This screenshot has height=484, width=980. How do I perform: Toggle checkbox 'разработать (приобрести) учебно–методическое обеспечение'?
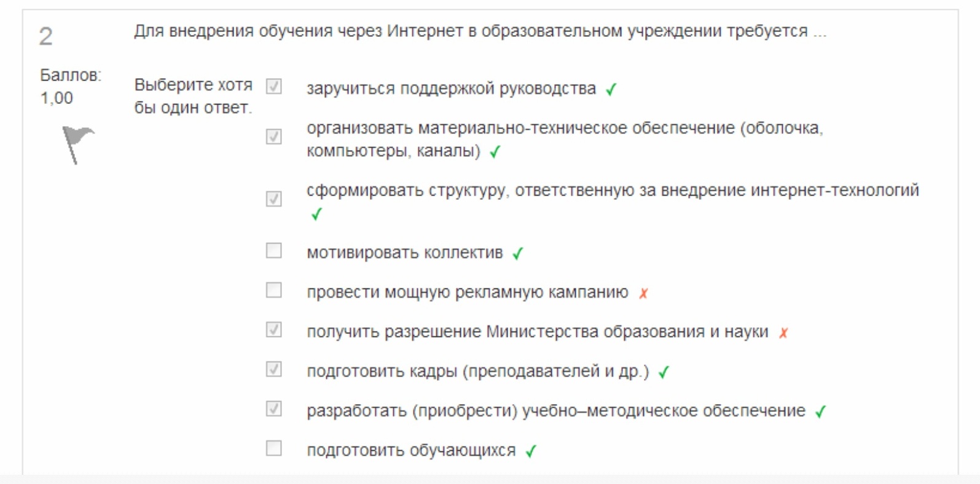(274, 409)
